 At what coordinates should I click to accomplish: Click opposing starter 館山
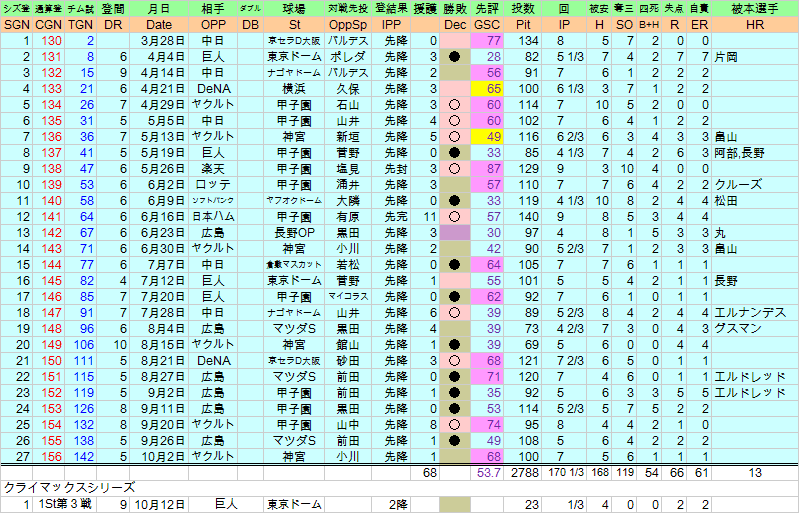348,344
